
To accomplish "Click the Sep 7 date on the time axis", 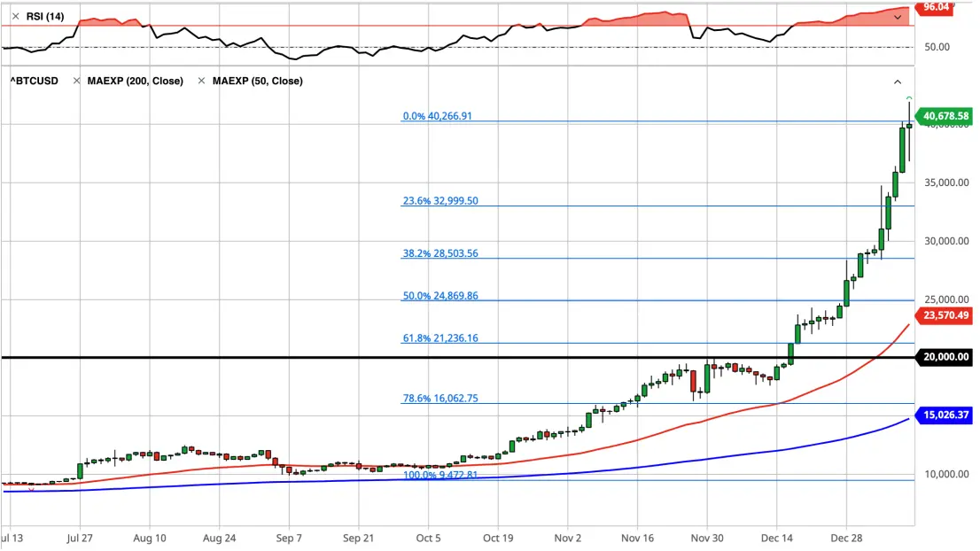I will [289, 539].
